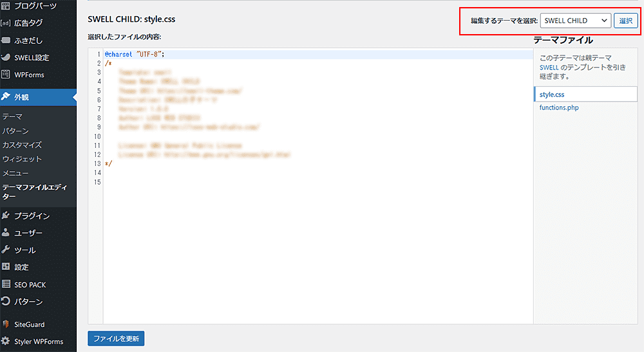Click line 13 closing comment marker
This screenshot has width=644, height=352.
click(108, 163)
